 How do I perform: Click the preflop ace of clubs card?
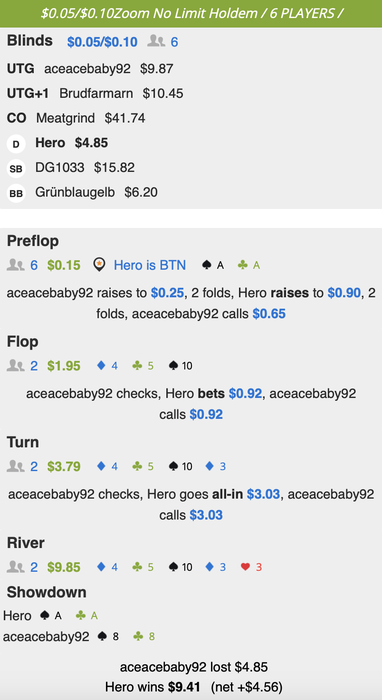pos(249,266)
